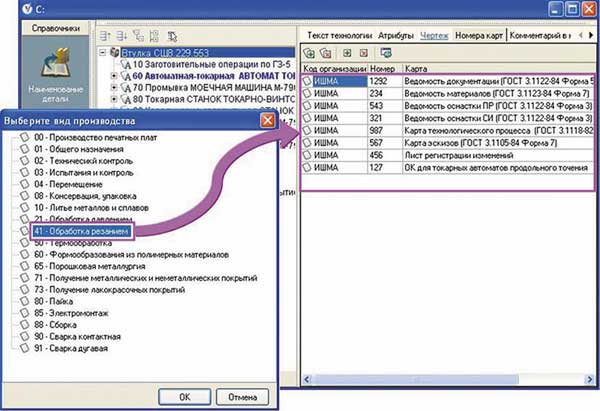Open the 'Атрибуты' tab
Screen dimensions: 600x411
[397, 33]
